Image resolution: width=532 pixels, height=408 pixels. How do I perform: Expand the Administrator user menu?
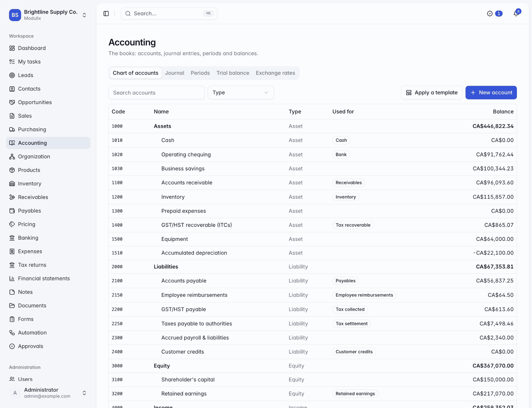pos(48,393)
